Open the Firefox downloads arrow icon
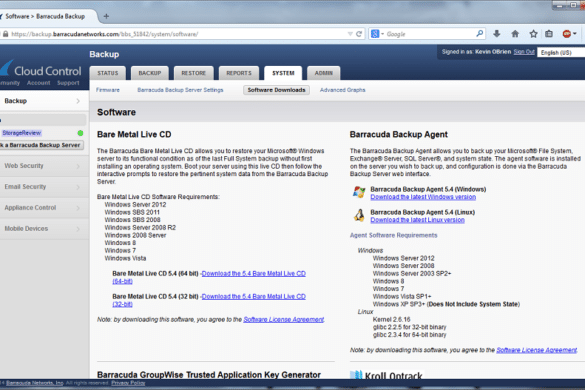The image size is (585, 390). pyautogui.click(x=497, y=34)
